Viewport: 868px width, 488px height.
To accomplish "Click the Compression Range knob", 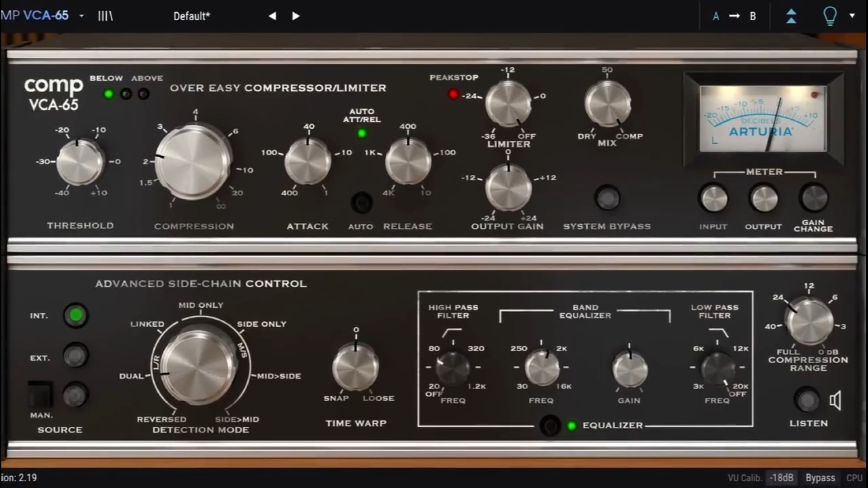I will pyautogui.click(x=809, y=321).
